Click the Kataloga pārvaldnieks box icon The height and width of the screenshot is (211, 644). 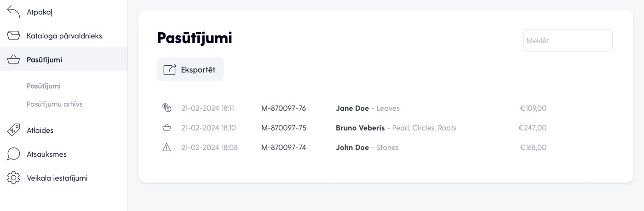pos(13,36)
